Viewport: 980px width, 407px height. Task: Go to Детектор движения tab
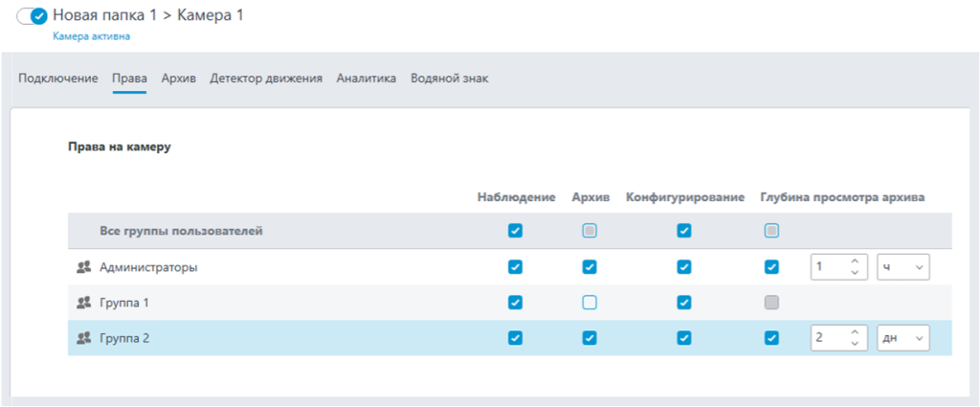click(x=266, y=79)
